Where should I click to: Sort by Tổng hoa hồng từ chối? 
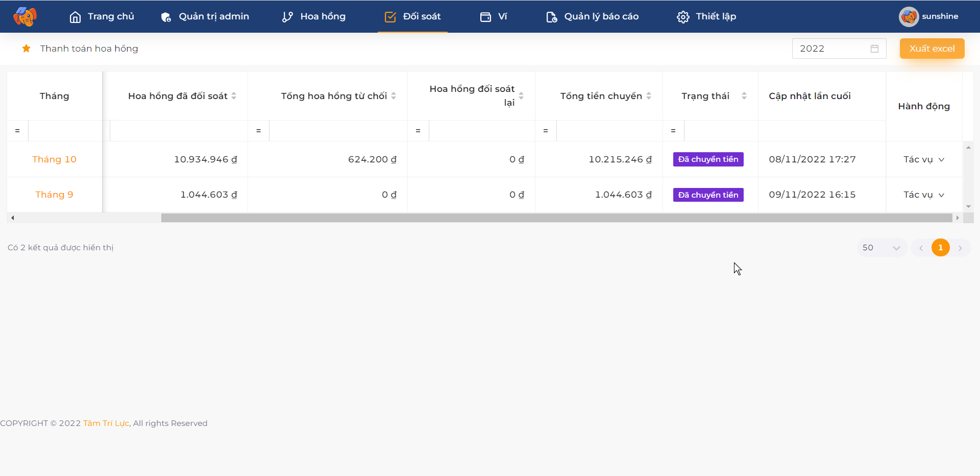point(394,96)
